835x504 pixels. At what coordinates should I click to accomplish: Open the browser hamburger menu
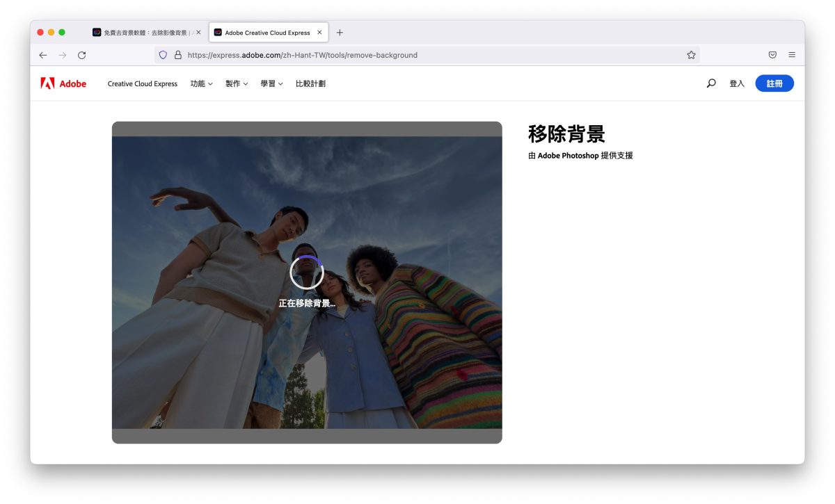tap(792, 55)
